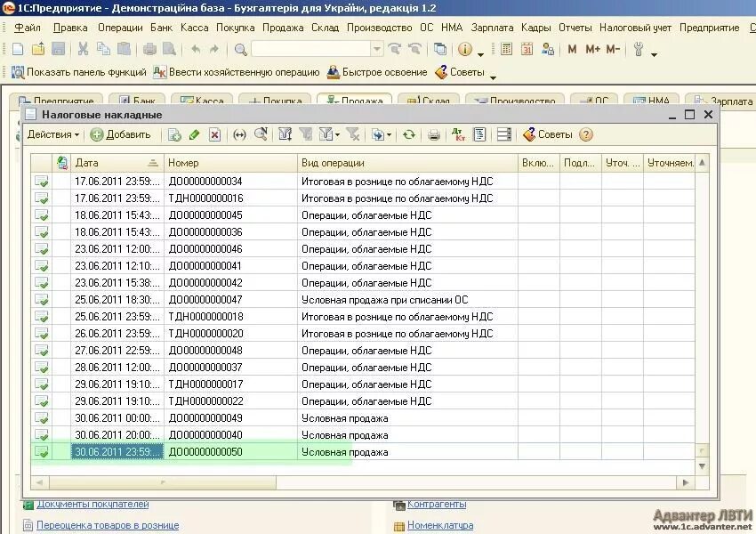Click the wrench settings icon
Image resolution: width=756 pixels, height=534 pixels.
639,49
